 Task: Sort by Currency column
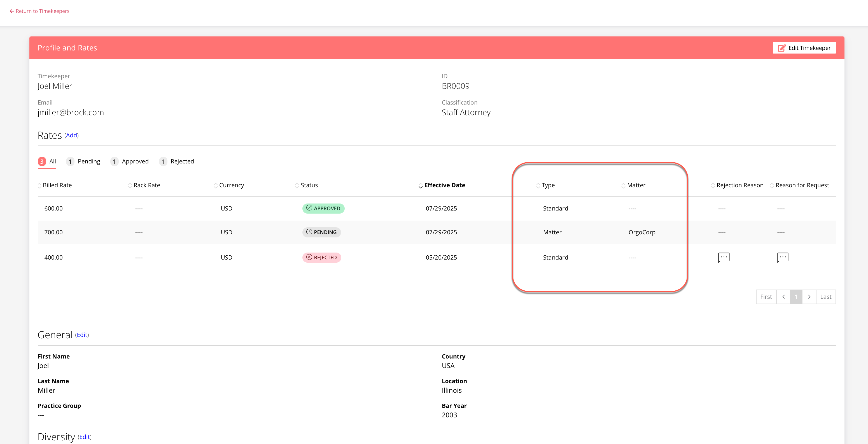(229, 185)
